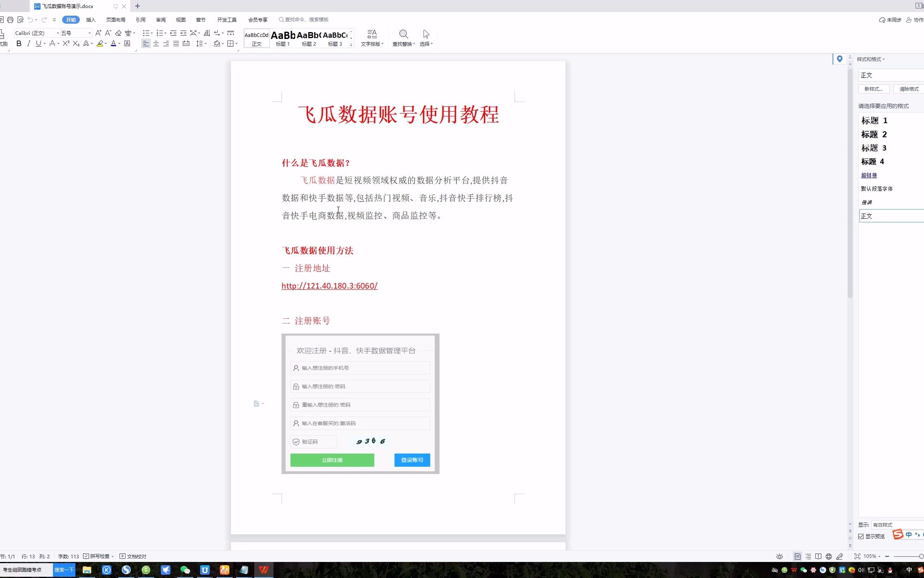Viewport: 924px width, 578px height.
Task: Switch to the 开发工具 tab
Action: (227, 20)
